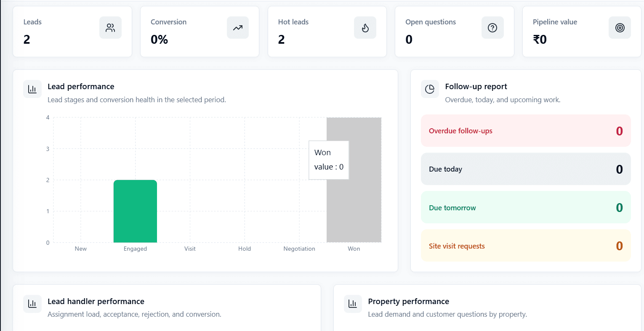Click the 'Follow-up report' heading
Screen dimensions: 644x331
tap(476, 86)
